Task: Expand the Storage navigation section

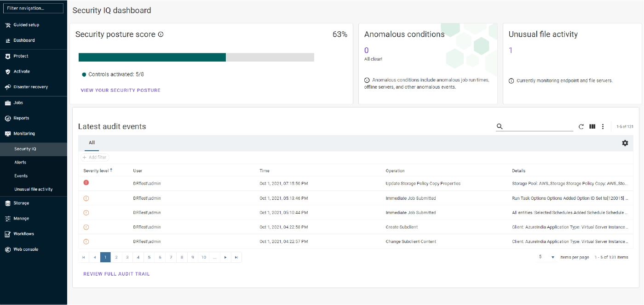Action: coord(21,203)
